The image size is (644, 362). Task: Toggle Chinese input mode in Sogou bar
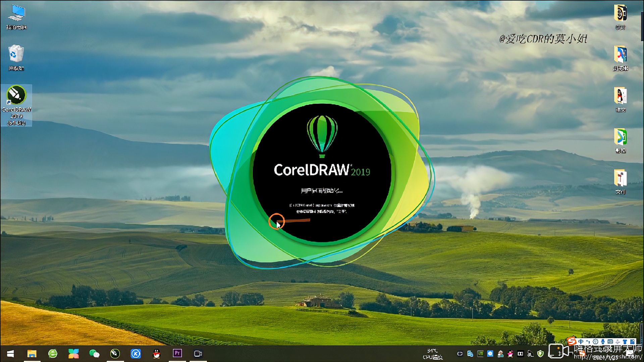coord(581,342)
